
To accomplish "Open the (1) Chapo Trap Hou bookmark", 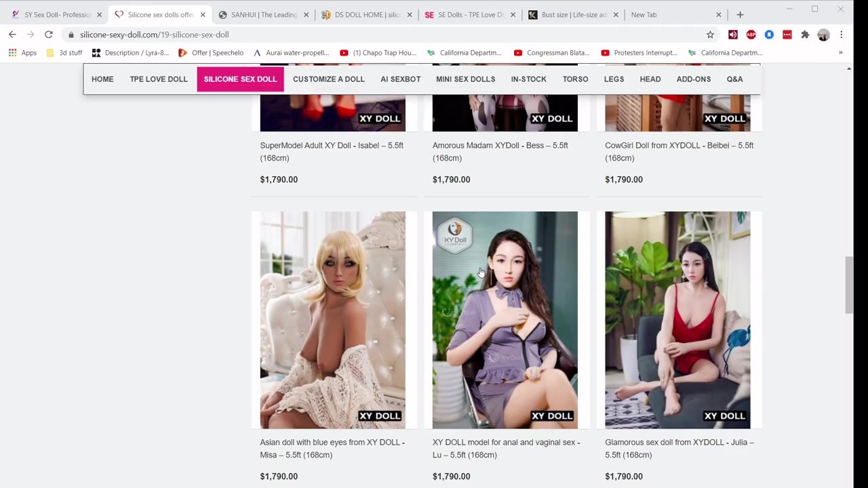I will click(x=378, y=53).
